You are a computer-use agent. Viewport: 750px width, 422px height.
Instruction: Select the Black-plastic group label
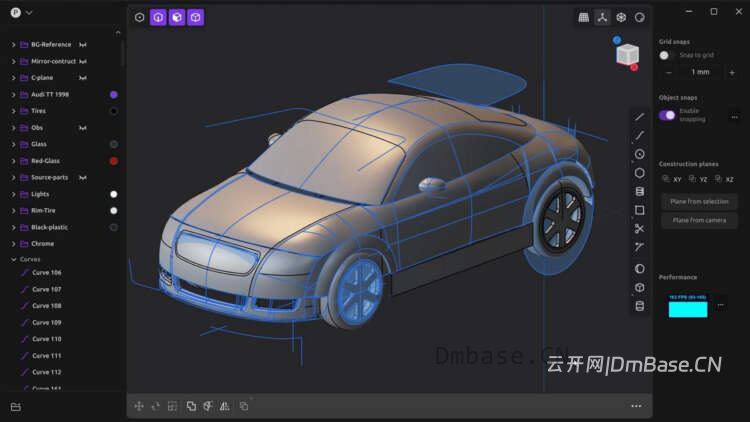click(49, 227)
